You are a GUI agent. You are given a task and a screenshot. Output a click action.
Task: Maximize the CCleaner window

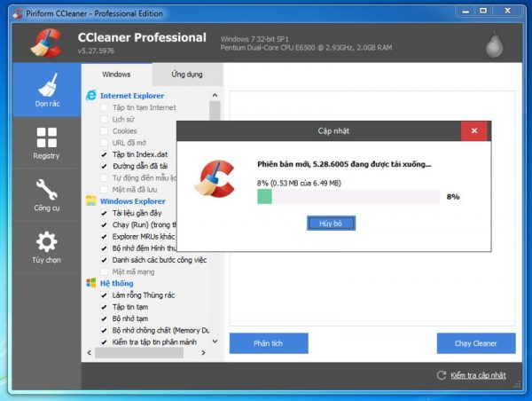click(x=483, y=12)
